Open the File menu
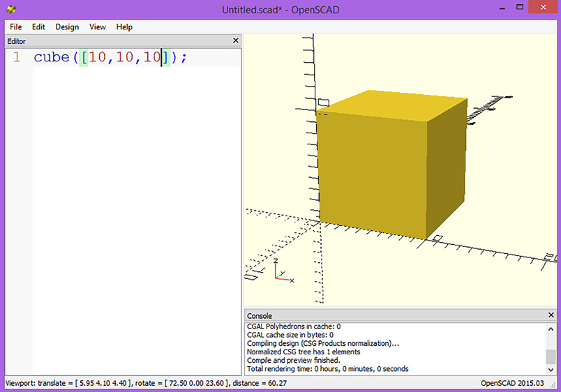 pos(16,27)
